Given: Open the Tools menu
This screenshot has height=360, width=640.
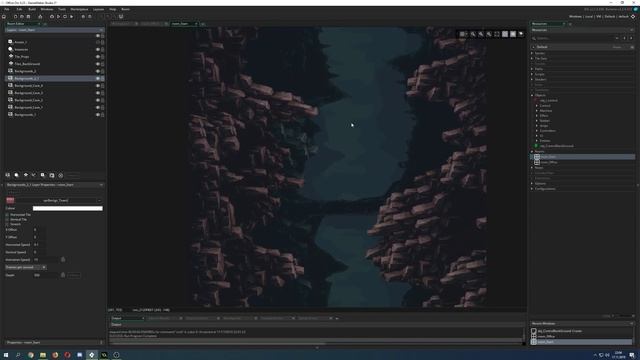Looking at the screenshot, I should [x=62, y=9].
